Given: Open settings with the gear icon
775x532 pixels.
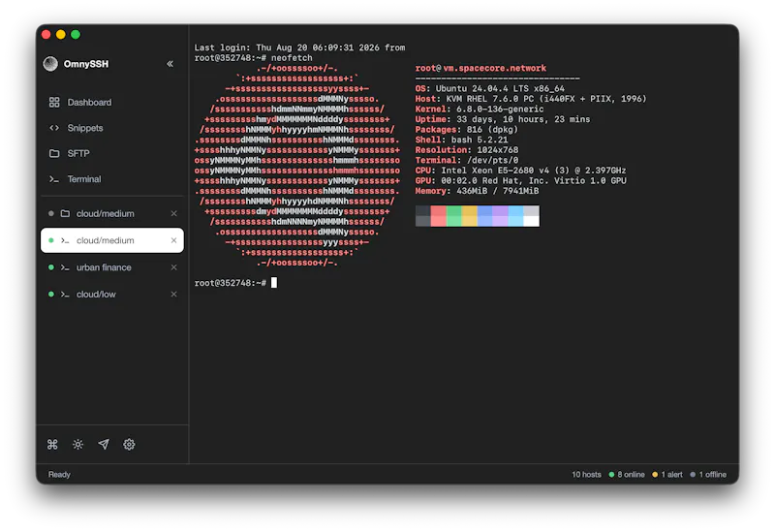Looking at the screenshot, I should [x=129, y=445].
